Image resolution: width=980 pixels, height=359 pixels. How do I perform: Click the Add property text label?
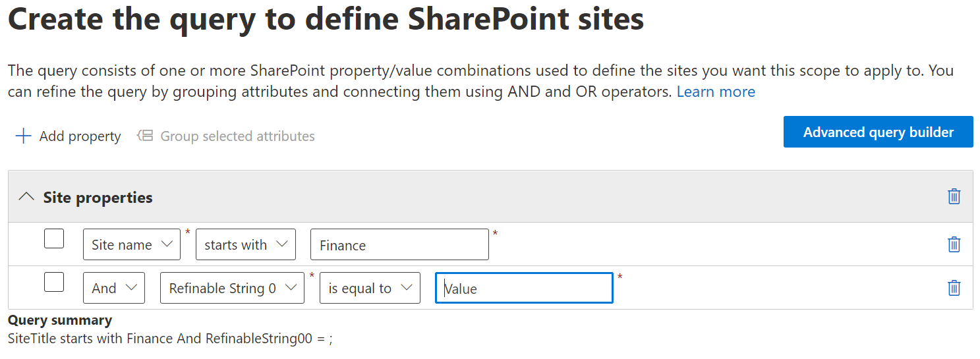tap(80, 136)
